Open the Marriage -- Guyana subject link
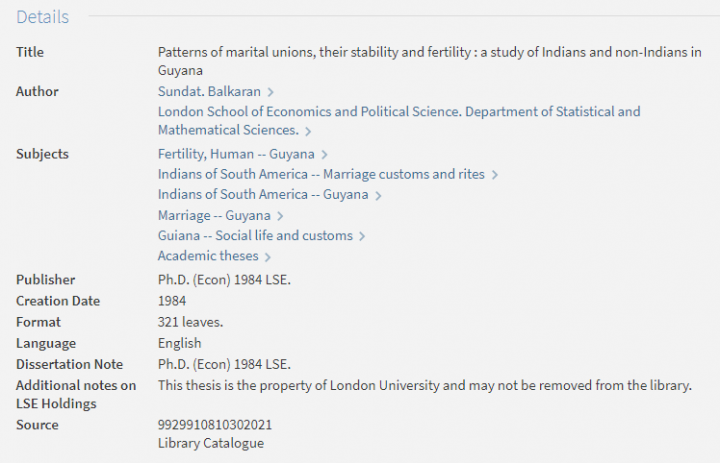This screenshot has height=463, width=720. [x=214, y=215]
